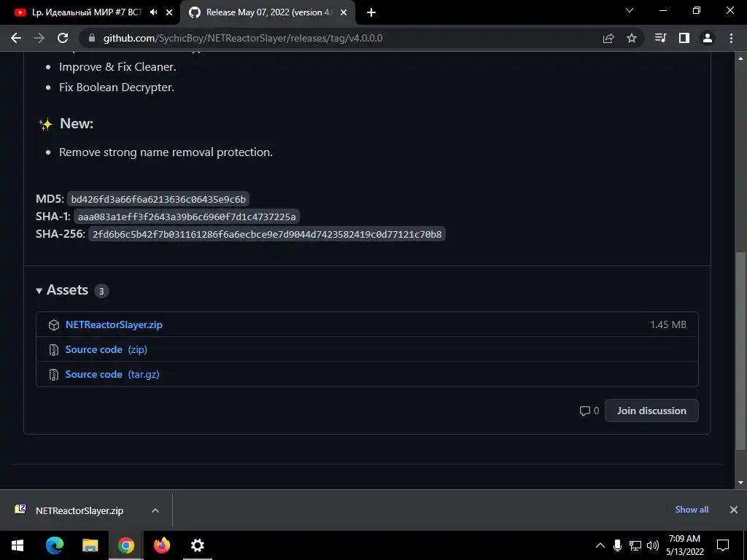This screenshot has width=747, height=560.
Task: Click the file icon beside Source code (tar.gz)
Action: tap(54, 375)
